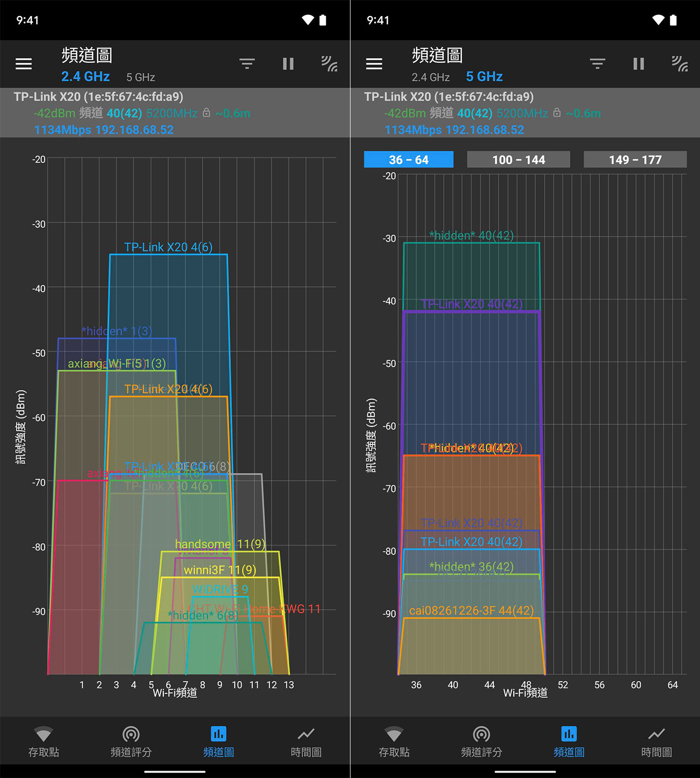Screen dimensions: 700x778
Task: Tap connected TP-Link X20 info in right screen
Action: [525, 113]
